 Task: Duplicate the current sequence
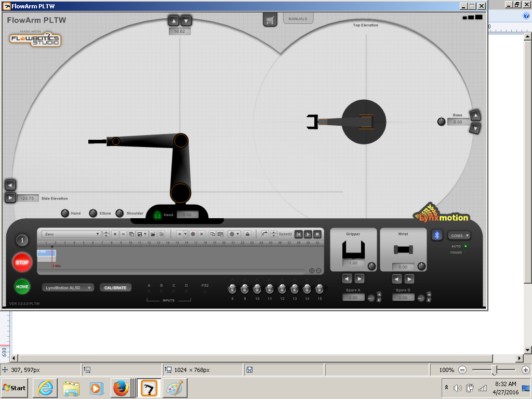[x=131, y=234]
